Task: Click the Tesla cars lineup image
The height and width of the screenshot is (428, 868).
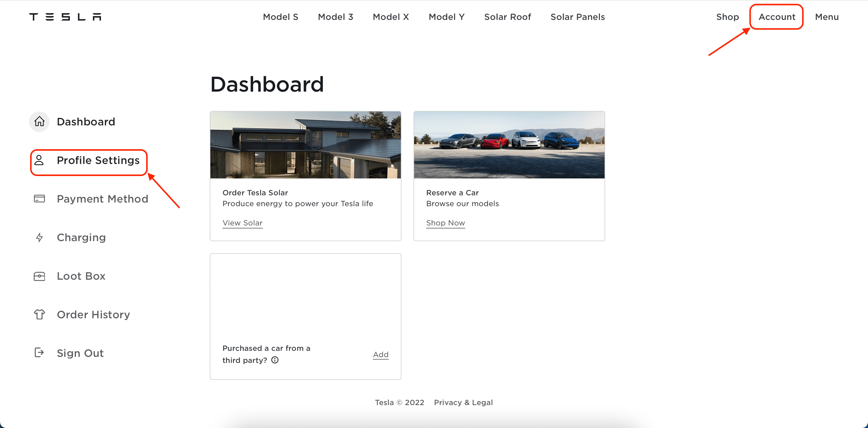Action: coord(509,145)
